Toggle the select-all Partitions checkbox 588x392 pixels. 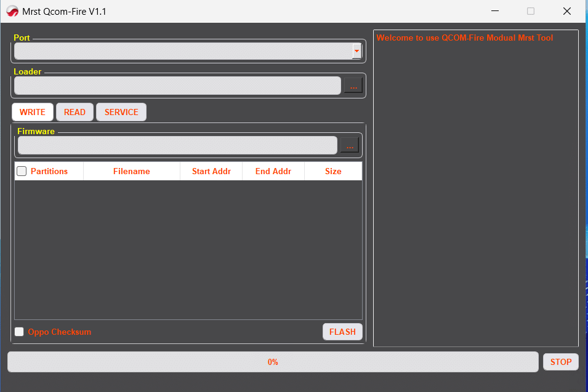coord(22,171)
